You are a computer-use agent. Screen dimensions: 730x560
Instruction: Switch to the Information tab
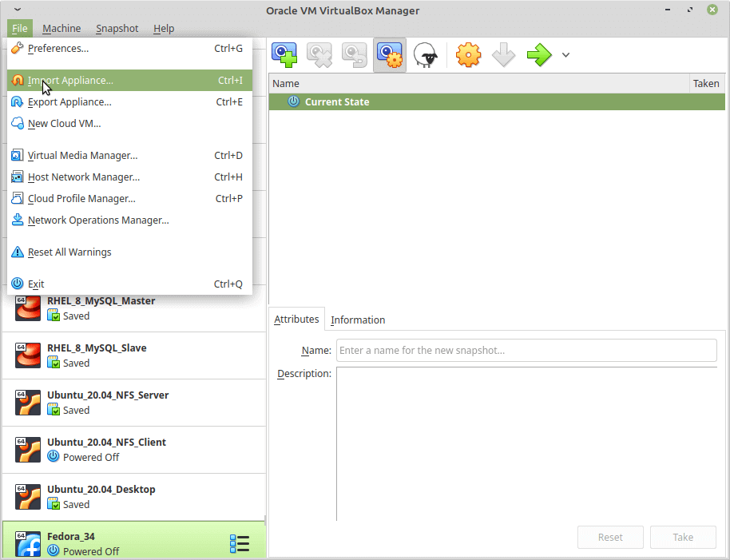tap(358, 320)
